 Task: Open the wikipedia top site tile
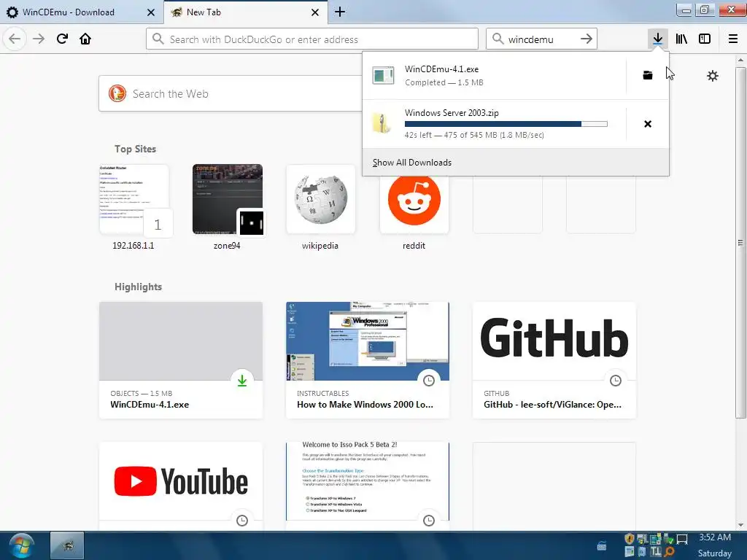(320, 199)
